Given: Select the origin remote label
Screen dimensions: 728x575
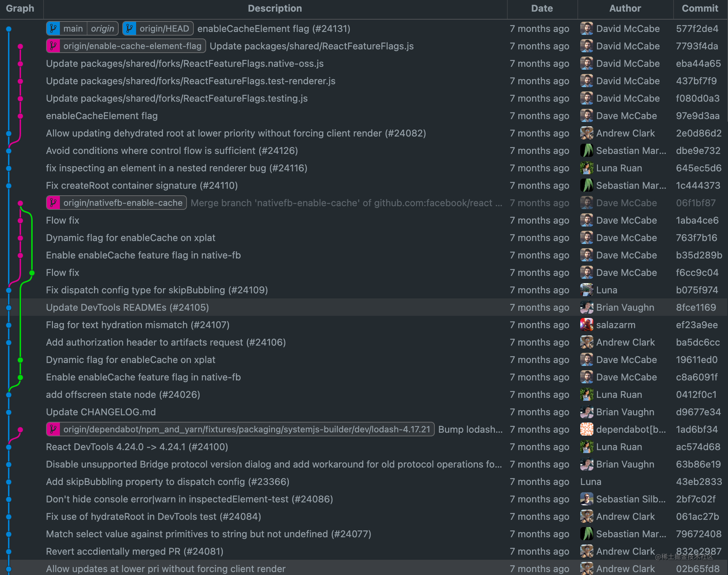Looking at the screenshot, I should pyautogui.click(x=102, y=29).
